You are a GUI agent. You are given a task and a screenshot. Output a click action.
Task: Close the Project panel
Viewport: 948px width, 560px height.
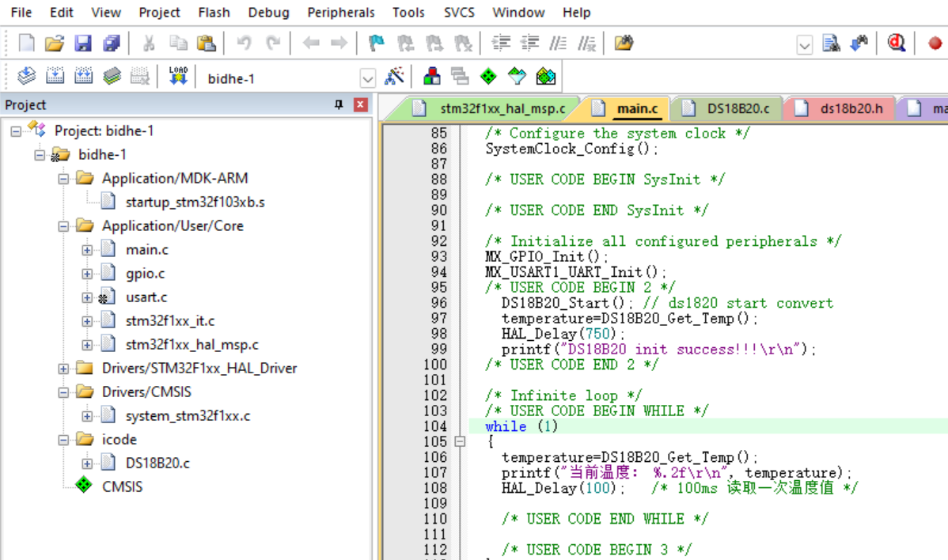[x=361, y=105]
